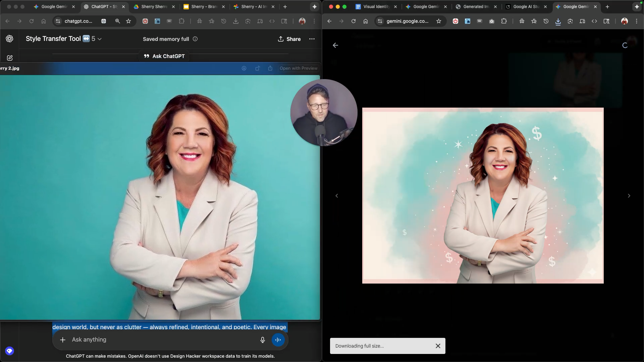Image resolution: width=644 pixels, height=362 pixels.
Task: Expand the Style Transfer Tool model dropdown
Action: point(100,39)
